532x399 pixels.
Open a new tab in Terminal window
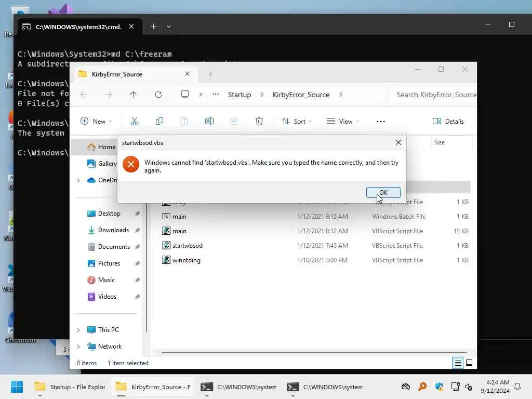(153, 26)
